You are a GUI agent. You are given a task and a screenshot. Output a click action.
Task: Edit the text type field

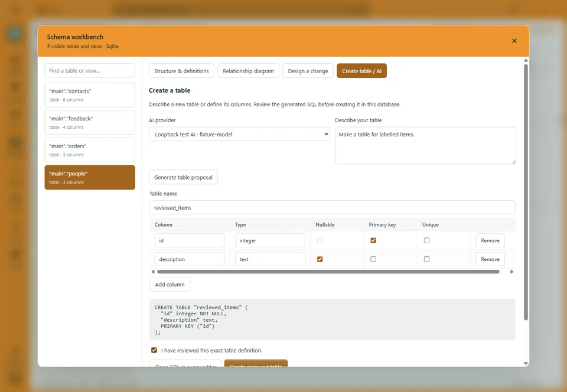[x=270, y=259]
